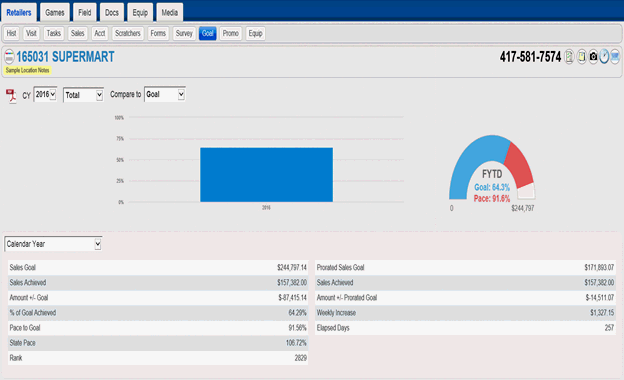The image size is (624, 380).
Task: Click the shopping cart icon
Action: pos(615,57)
